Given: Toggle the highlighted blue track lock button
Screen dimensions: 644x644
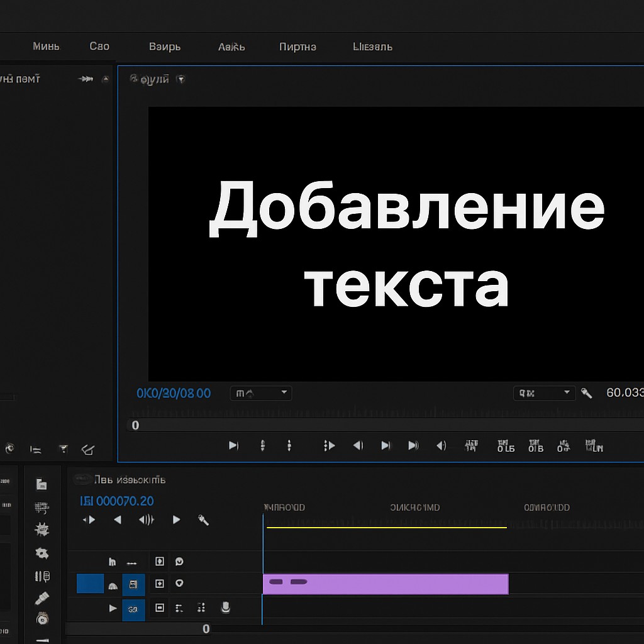Looking at the screenshot, I should point(133,584).
